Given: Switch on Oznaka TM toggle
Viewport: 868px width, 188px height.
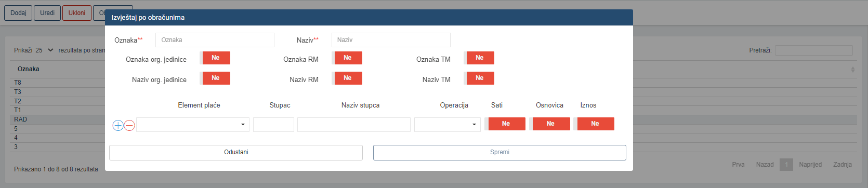Looking at the screenshot, I should coord(479,58).
